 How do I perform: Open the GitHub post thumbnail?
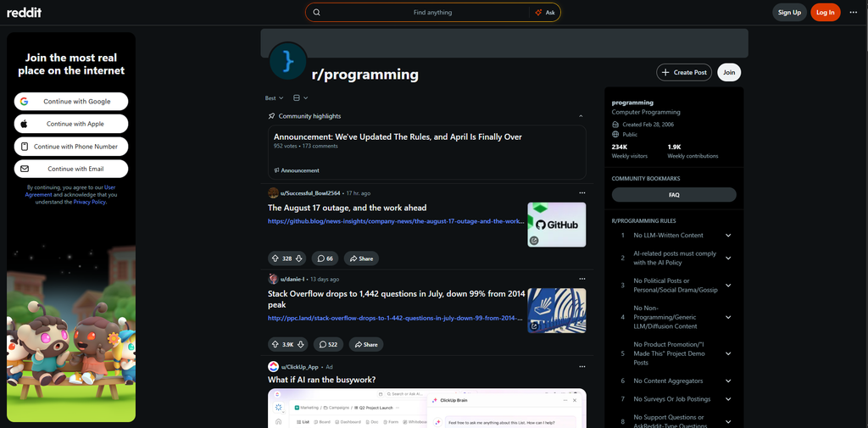(x=556, y=225)
